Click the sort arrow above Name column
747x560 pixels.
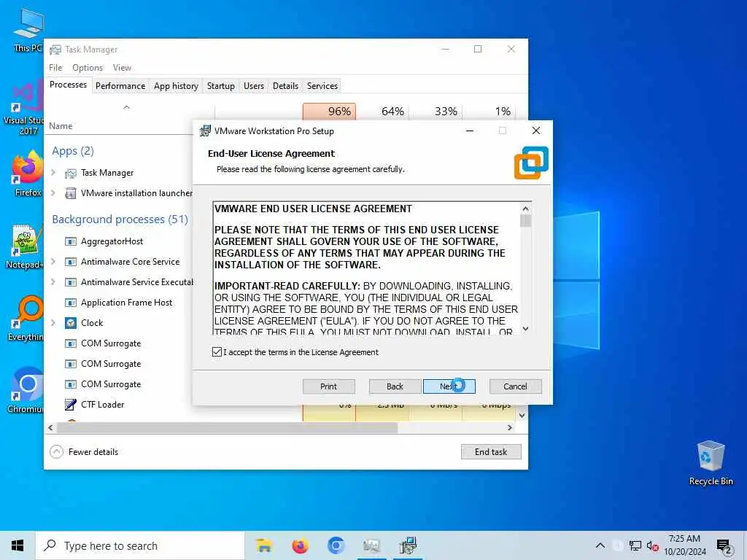[126, 108]
